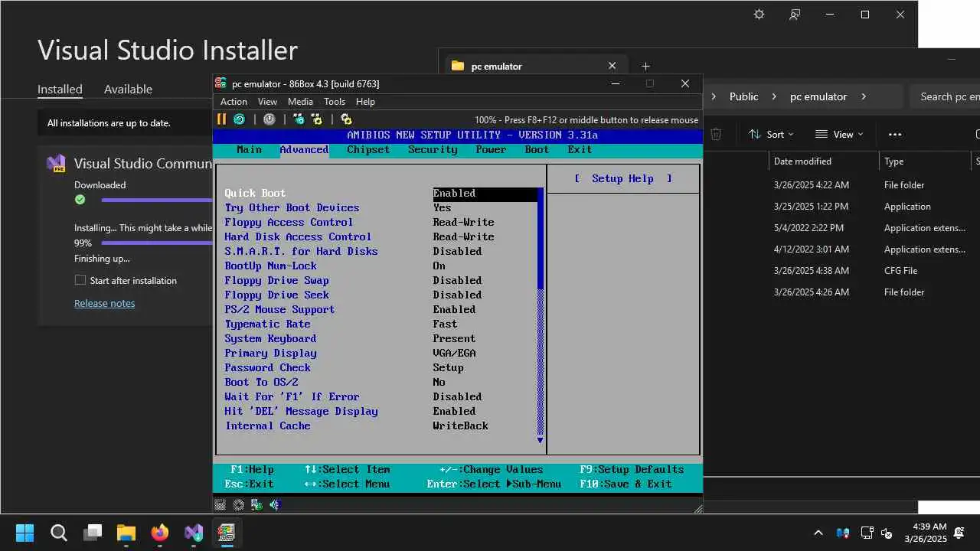
Task: Check the Start after installation box
Action: pos(80,280)
